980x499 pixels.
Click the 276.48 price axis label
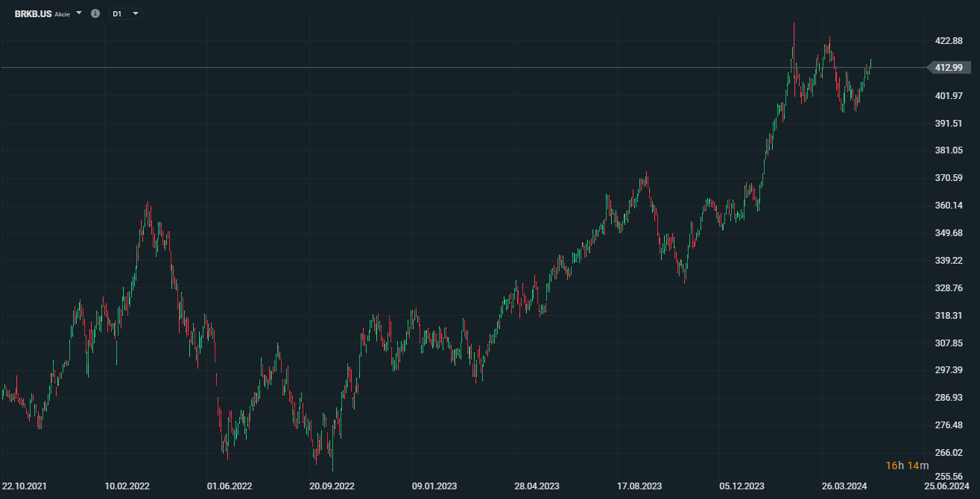click(947, 425)
